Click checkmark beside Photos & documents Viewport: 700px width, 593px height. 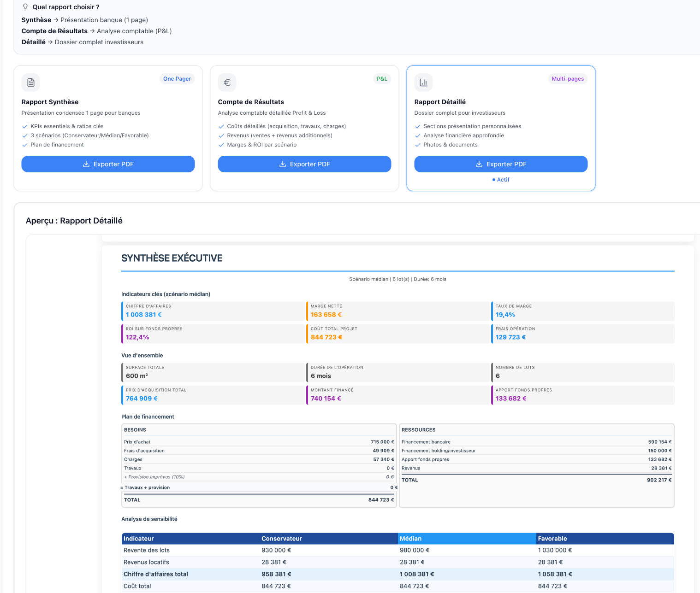[418, 145]
